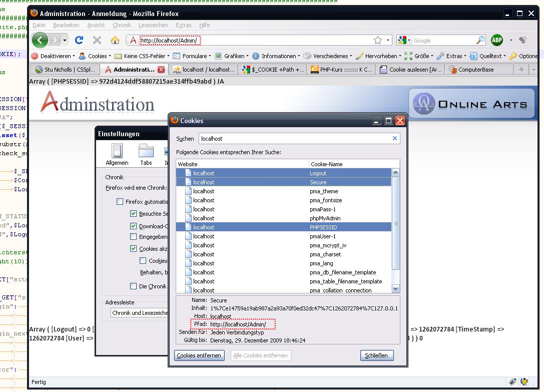The image size is (544, 392).
Task: Open Keine CSS-Fehler toolbar item
Action: 142,56
